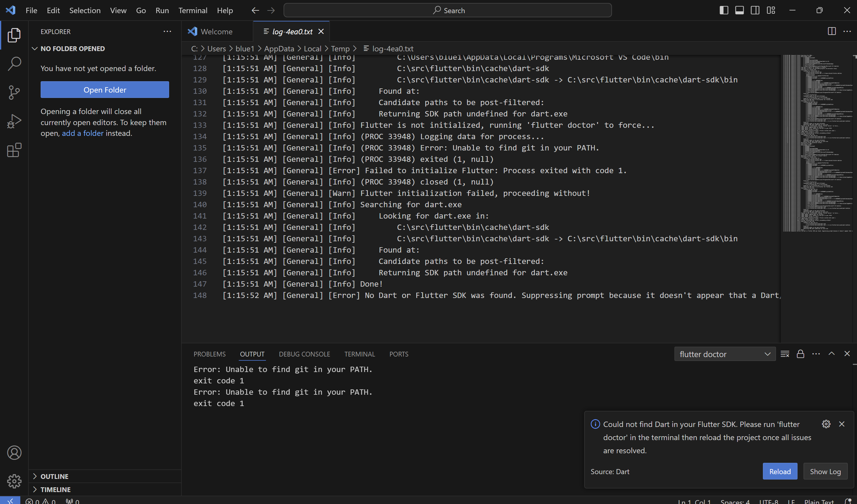Click log line 137 'Failed to initialize Flutter'
Image resolution: width=857 pixels, height=504 pixels.
424,170
